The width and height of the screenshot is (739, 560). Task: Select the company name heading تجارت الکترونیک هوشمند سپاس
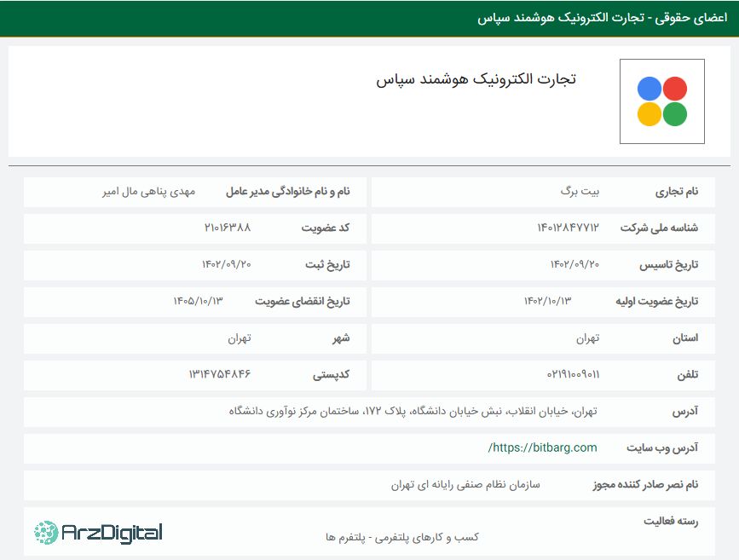tap(476, 79)
